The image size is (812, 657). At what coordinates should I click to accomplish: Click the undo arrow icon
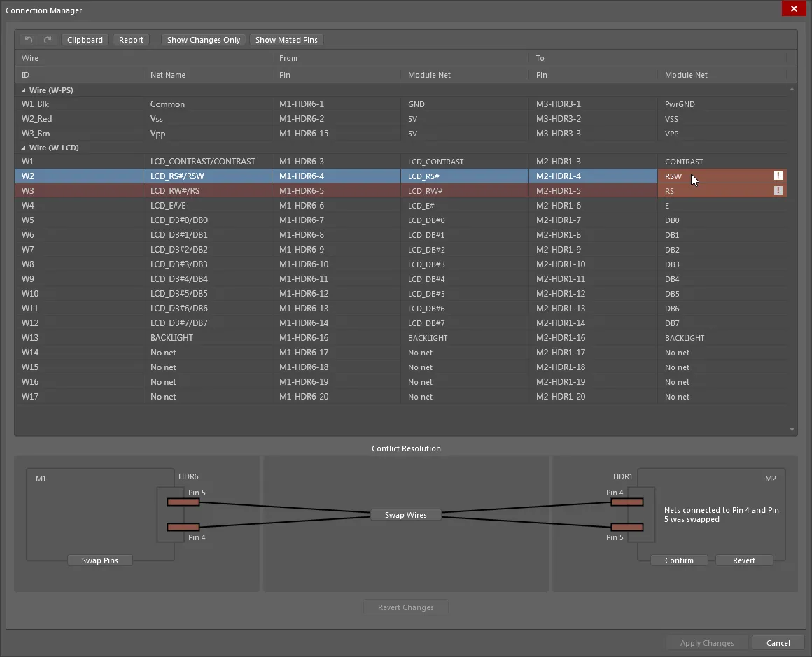pos(29,40)
